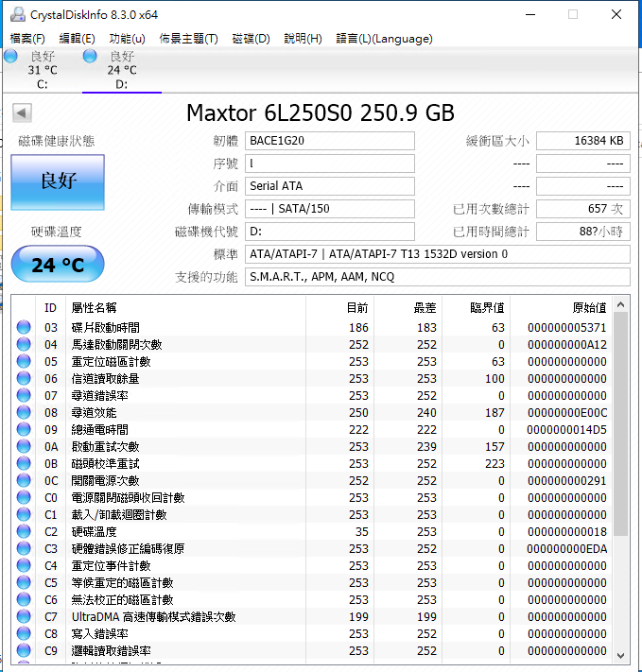Click the status orb for attribute C7

[x=24, y=616]
